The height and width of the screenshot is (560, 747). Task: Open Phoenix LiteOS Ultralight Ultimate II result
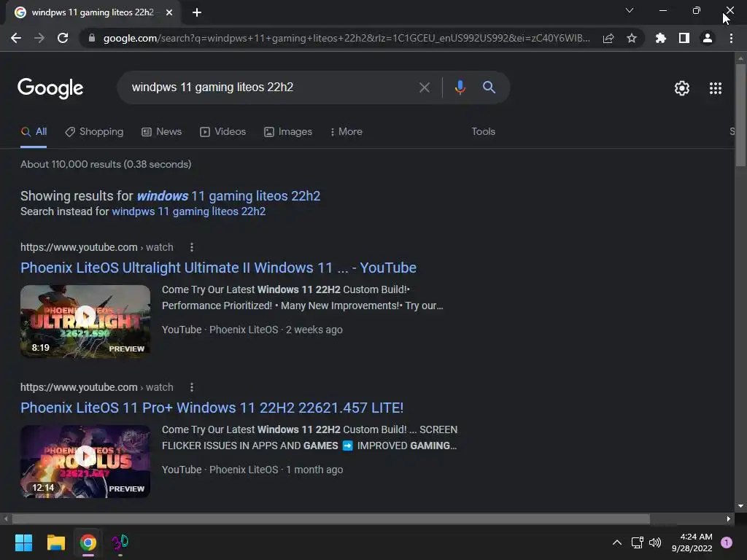[x=218, y=268]
